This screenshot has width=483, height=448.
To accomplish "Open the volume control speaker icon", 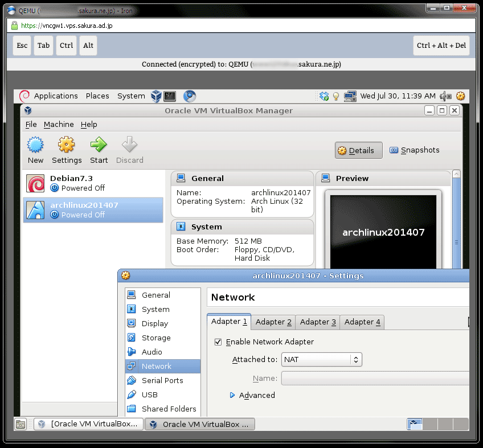I will pos(445,96).
